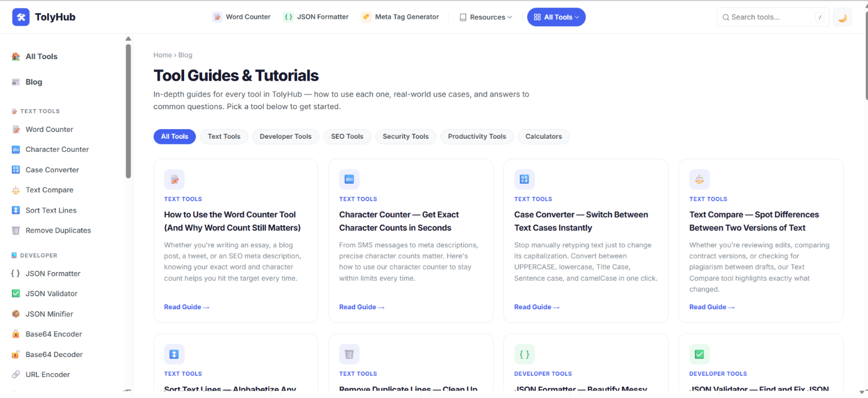
Task: Click the Remove Duplicates trash icon in sidebar
Action: pyautogui.click(x=16, y=230)
